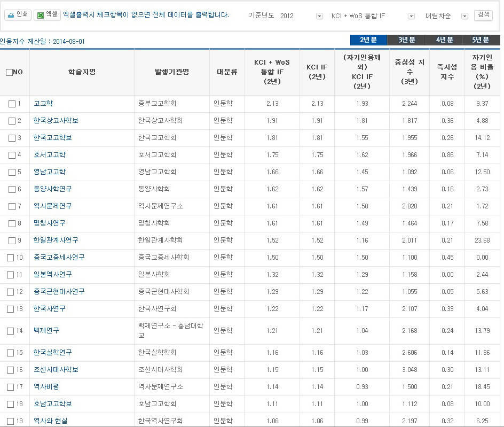Click the 3.048 centrality value

click(409, 370)
